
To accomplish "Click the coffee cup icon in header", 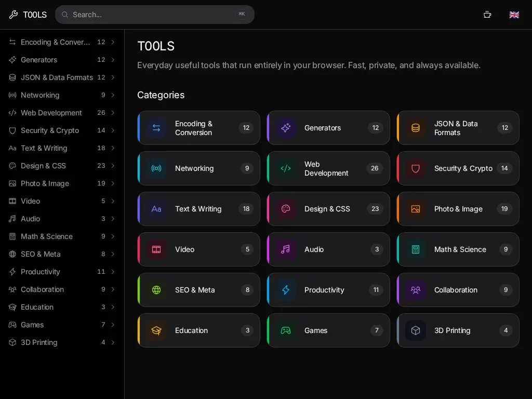I will (x=487, y=15).
